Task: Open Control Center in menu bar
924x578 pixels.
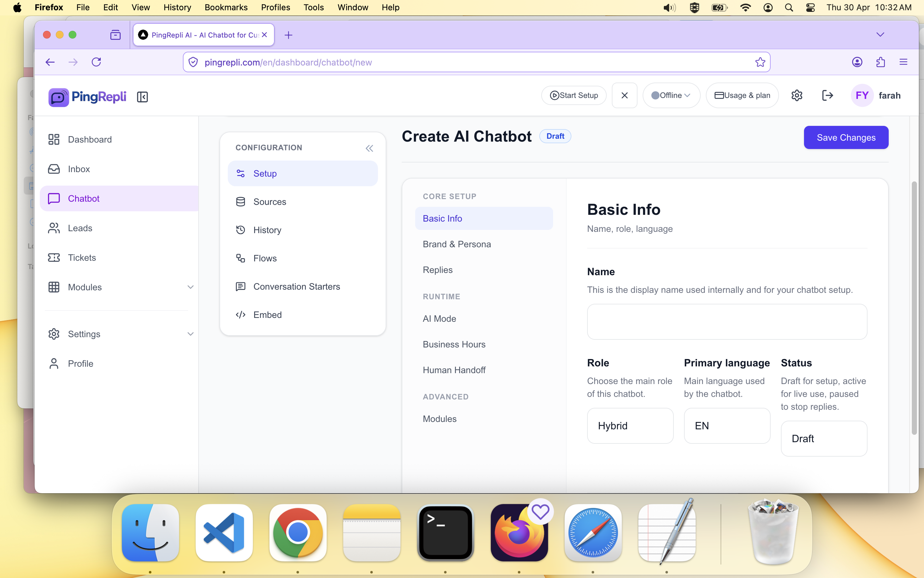Action: [x=810, y=7]
